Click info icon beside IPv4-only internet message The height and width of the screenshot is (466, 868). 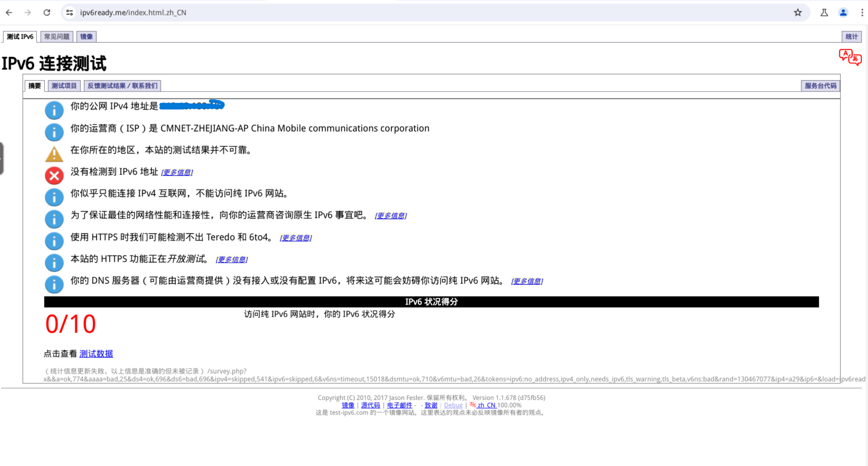coord(54,197)
